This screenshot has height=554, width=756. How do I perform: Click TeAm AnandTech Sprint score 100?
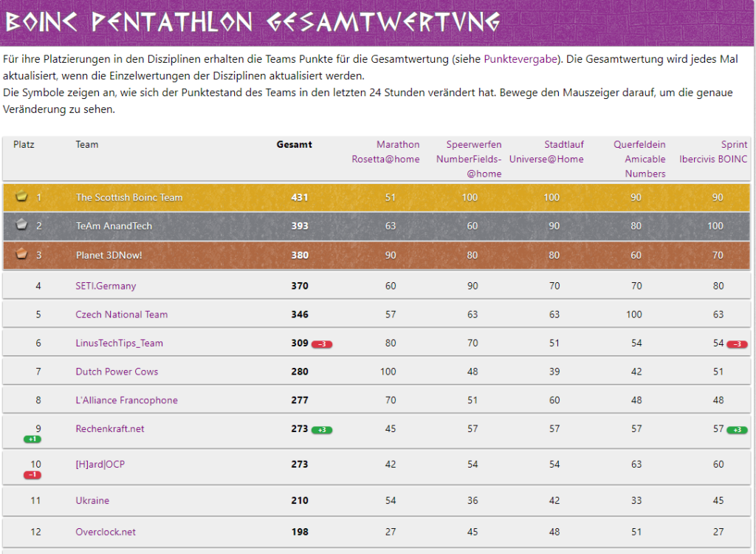[715, 226]
